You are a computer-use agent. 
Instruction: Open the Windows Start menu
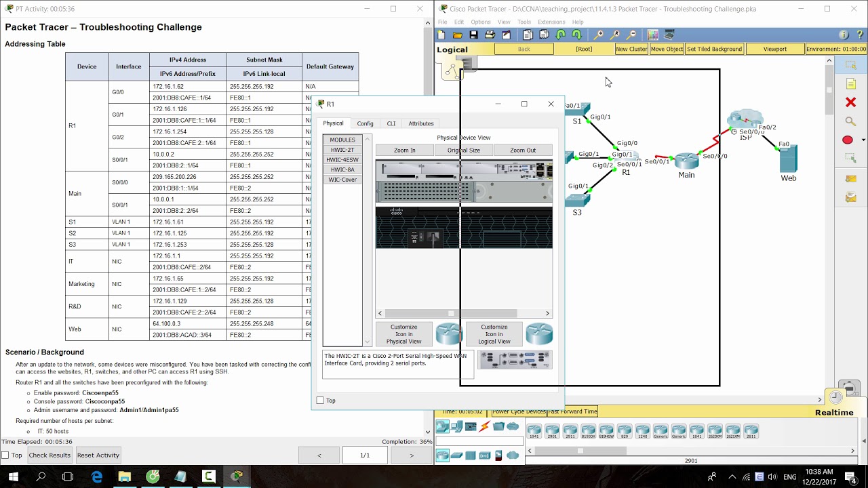coord(14,476)
